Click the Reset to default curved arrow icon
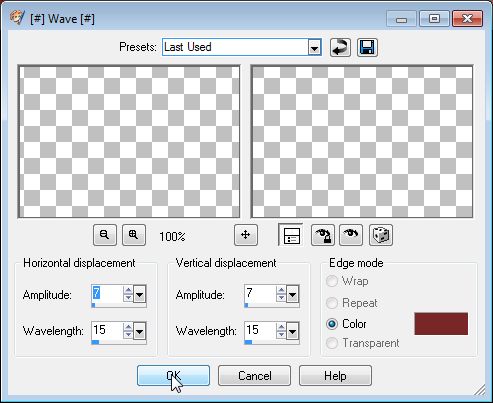 340,47
